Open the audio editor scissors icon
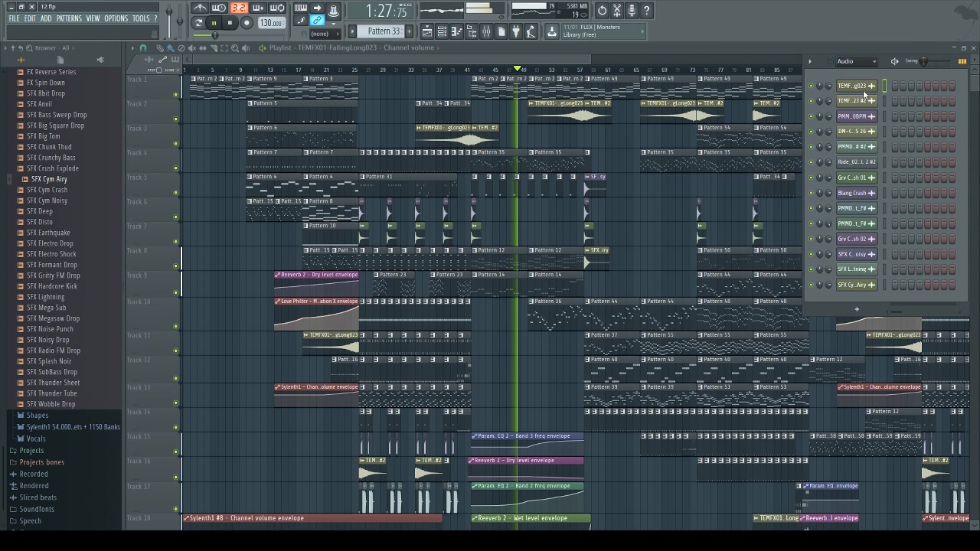The height and width of the screenshot is (551, 980). point(617,10)
